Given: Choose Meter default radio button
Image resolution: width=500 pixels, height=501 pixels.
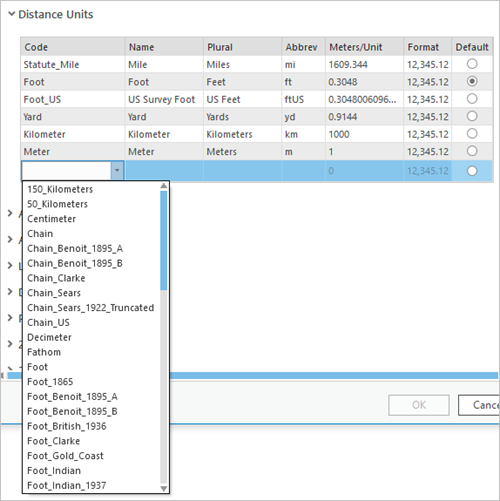Looking at the screenshot, I should pos(472,151).
